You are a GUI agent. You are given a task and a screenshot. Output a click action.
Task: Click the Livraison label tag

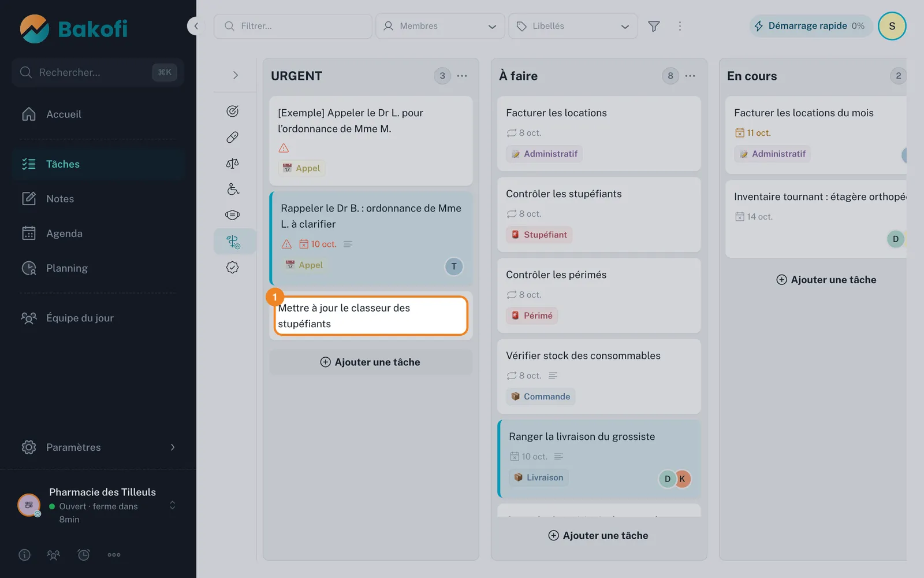[x=539, y=477]
